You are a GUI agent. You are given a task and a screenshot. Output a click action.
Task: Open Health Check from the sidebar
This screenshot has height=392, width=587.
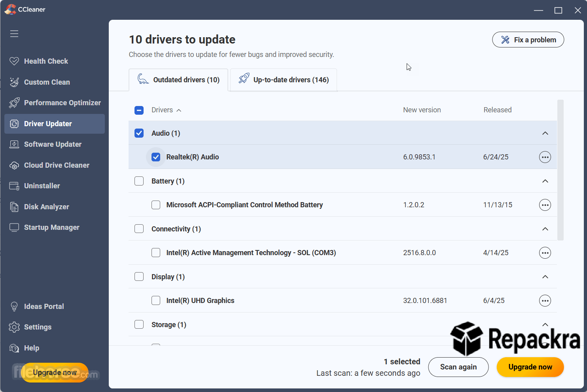pyautogui.click(x=55, y=61)
